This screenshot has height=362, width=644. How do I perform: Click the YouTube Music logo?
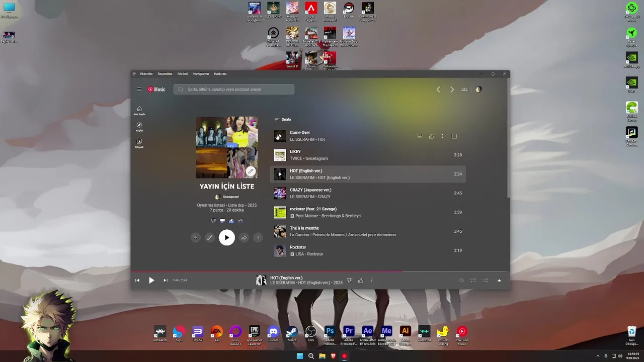click(x=156, y=89)
